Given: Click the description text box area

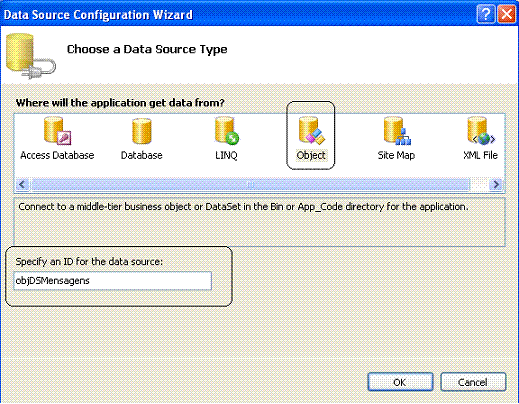Looking at the screenshot, I should [259, 222].
